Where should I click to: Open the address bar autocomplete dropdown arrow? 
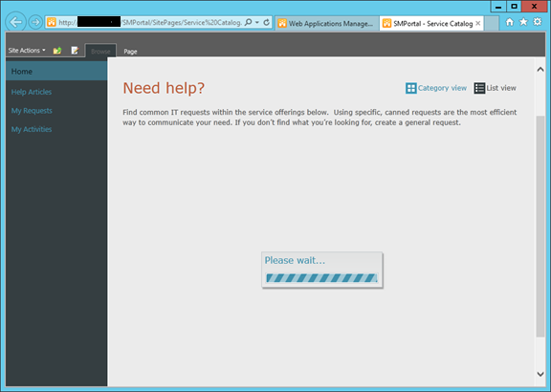[257, 22]
